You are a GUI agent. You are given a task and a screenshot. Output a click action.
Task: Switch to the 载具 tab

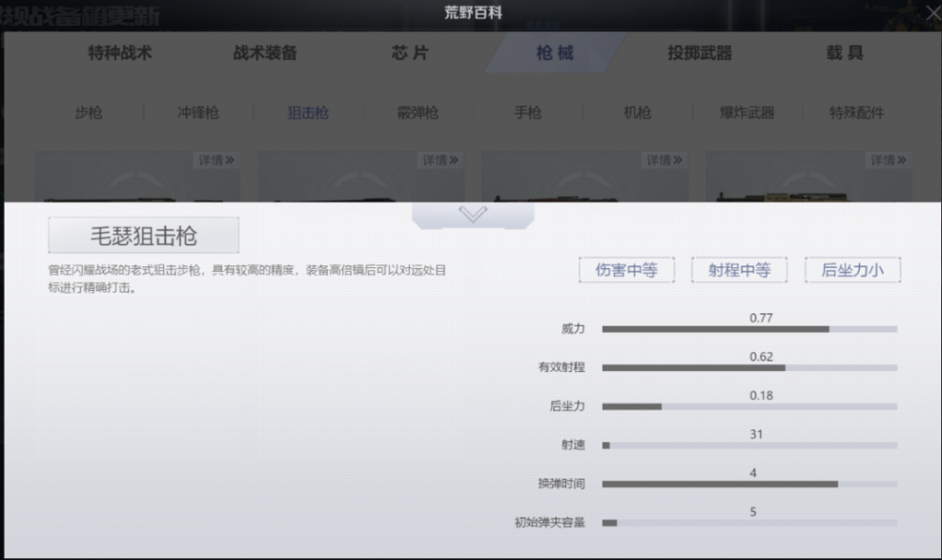[x=845, y=53]
